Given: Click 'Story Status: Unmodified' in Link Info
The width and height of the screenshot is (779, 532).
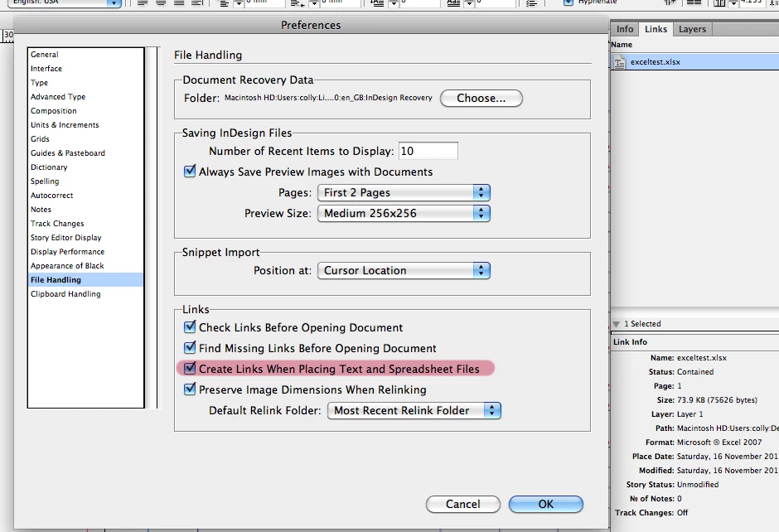Looking at the screenshot, I should tap(672, 485).
